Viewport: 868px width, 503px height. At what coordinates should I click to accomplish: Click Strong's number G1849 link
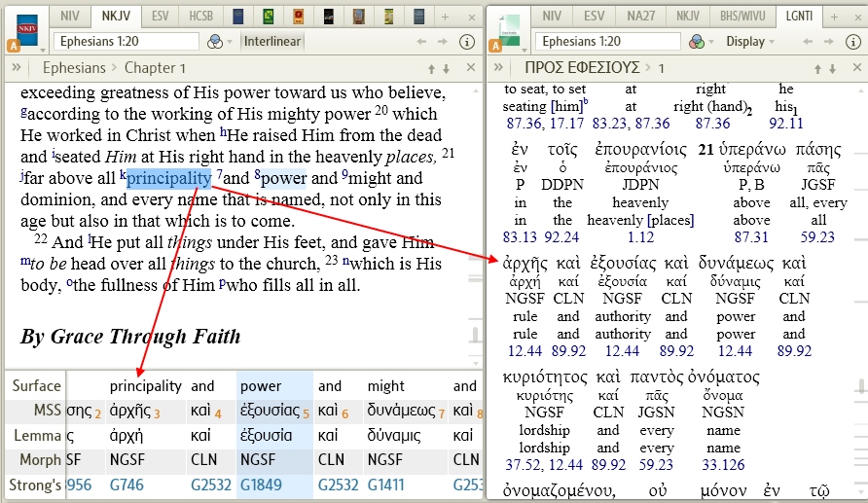[263, 485]
